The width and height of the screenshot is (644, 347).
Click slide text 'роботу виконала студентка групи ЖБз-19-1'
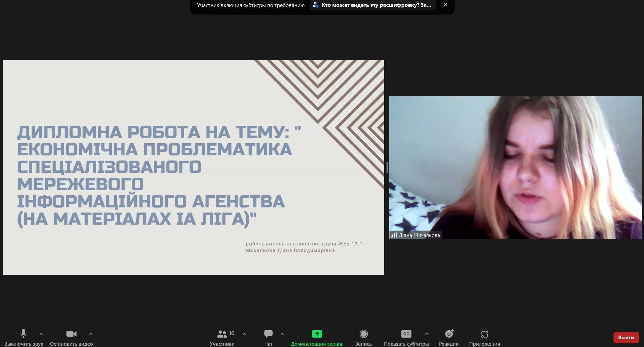(x=304, y=244)
